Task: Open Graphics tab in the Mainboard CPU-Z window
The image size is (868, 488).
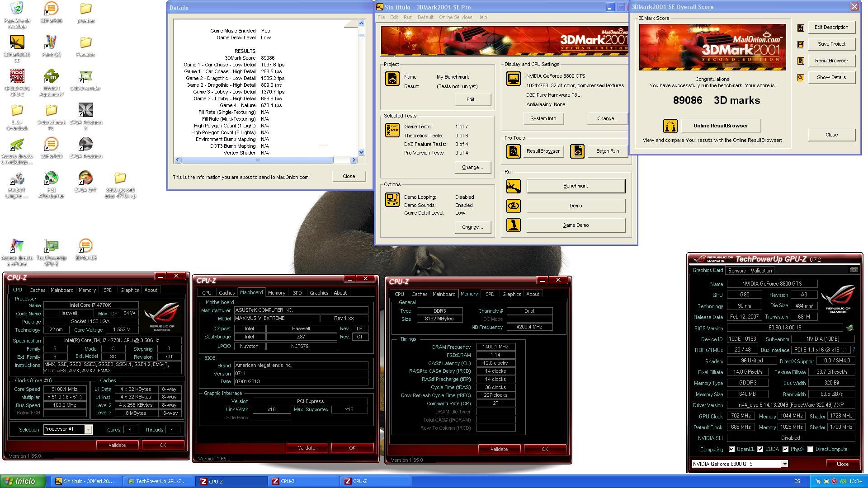Action: (x=319, y=293)
